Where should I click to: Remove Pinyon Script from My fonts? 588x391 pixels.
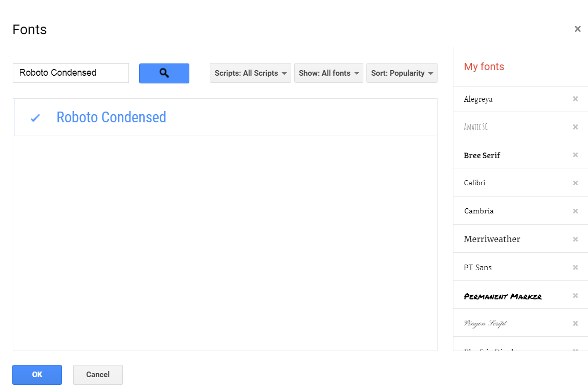575,323
